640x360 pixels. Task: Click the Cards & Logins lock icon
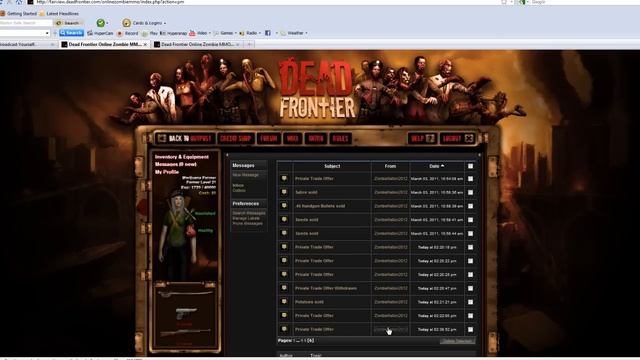coord(127,23)
